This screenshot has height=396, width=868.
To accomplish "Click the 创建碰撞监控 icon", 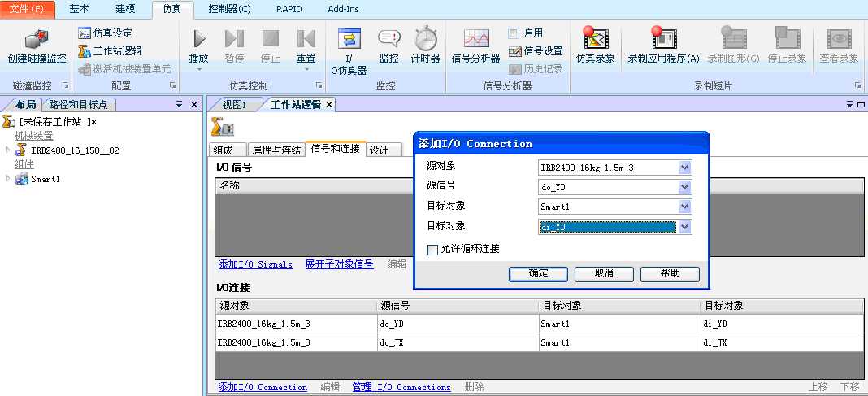I will tap(37, 40).
